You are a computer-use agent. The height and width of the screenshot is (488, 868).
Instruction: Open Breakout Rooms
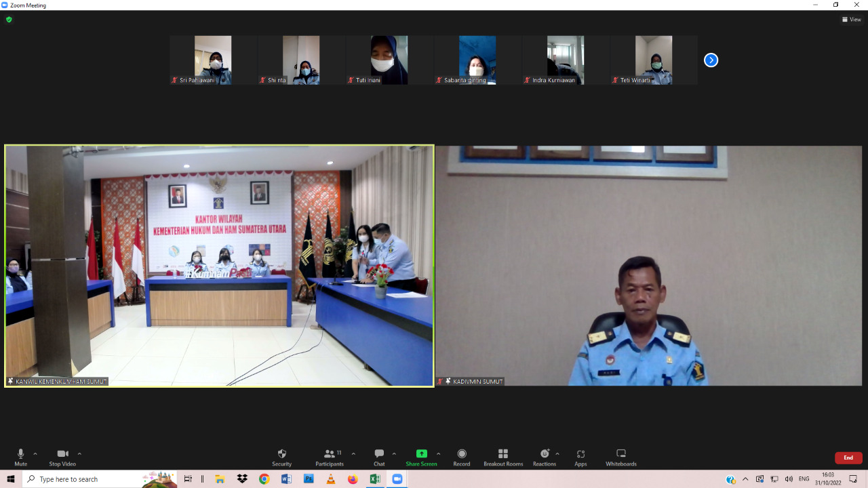tap(503, 457)
